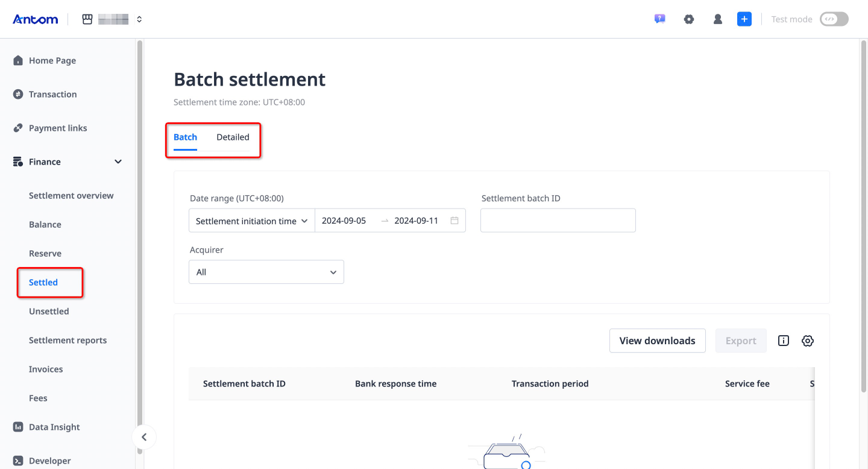The height and width of the screenshot is (469, 868).
Task: Collapse the Finance menu in sidebar
Action: point(118,161)
